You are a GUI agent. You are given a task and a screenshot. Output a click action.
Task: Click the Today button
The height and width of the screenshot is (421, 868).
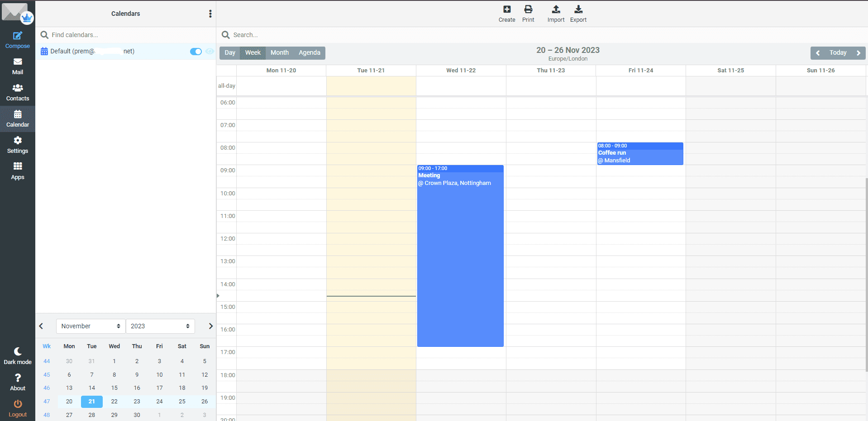pyautogui.click(x=838, y=53)
